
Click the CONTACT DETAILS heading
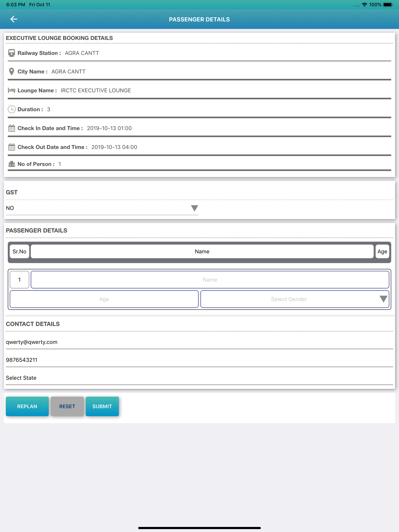(33, 324)
